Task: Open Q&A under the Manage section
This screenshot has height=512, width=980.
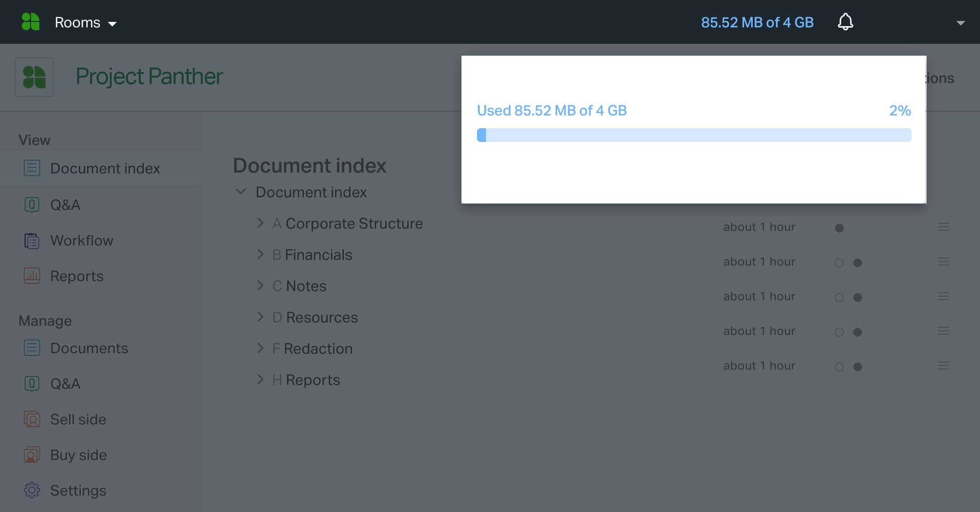Action: [65, 384]
